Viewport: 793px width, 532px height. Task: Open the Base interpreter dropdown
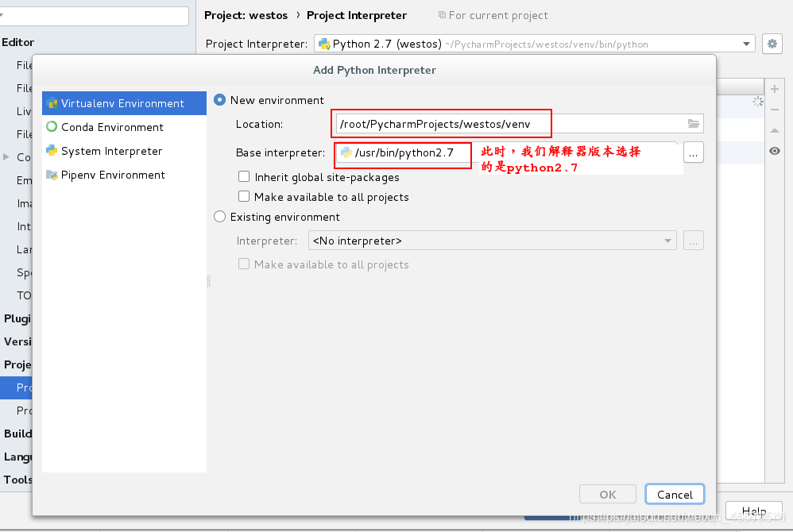coord(505,152)
